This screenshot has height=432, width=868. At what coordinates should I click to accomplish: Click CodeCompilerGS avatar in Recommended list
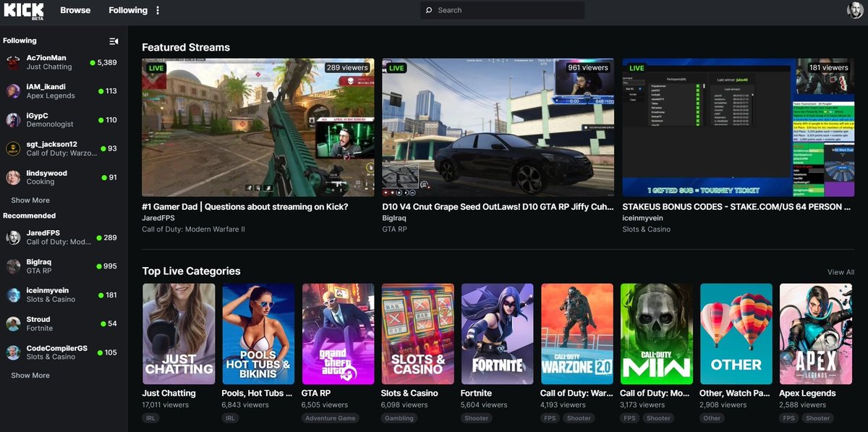point(13,352)
